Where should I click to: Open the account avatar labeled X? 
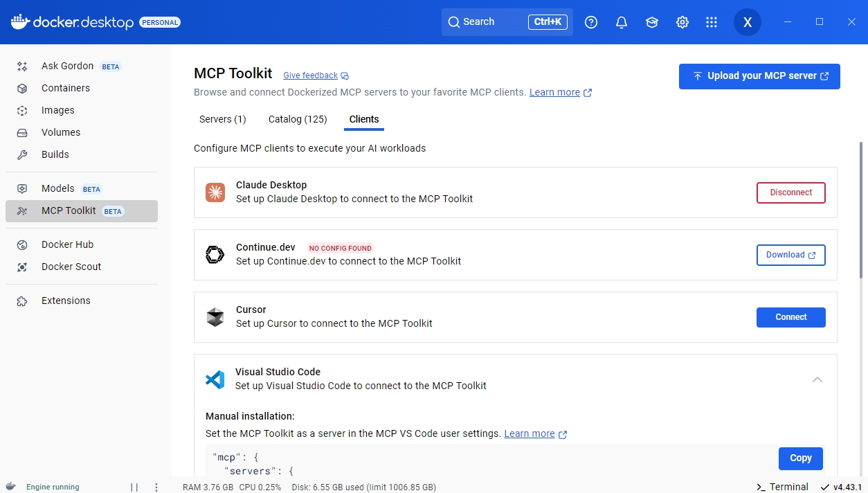748,22
